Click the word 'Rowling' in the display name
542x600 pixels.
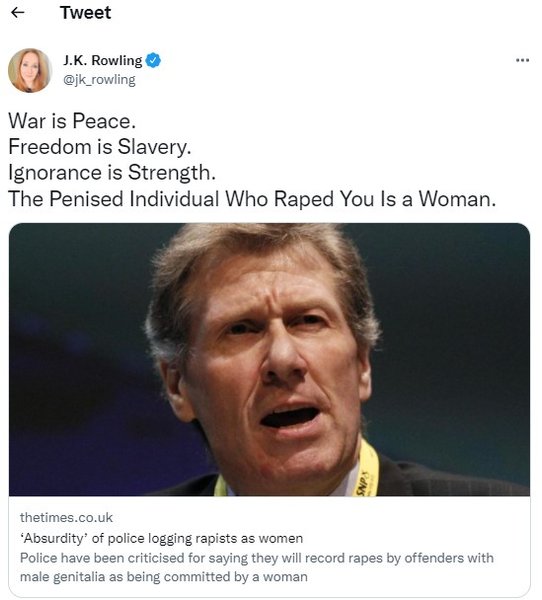[x=117, y=60]
